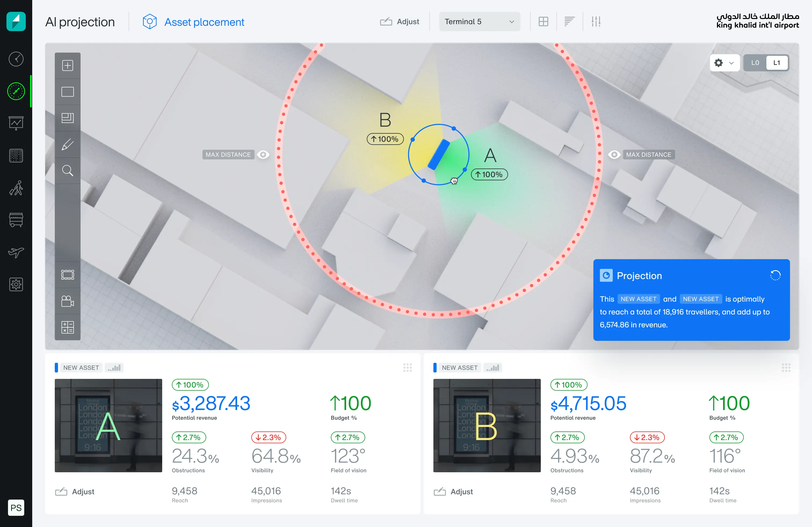Switch map level to L0

(755, 63)
